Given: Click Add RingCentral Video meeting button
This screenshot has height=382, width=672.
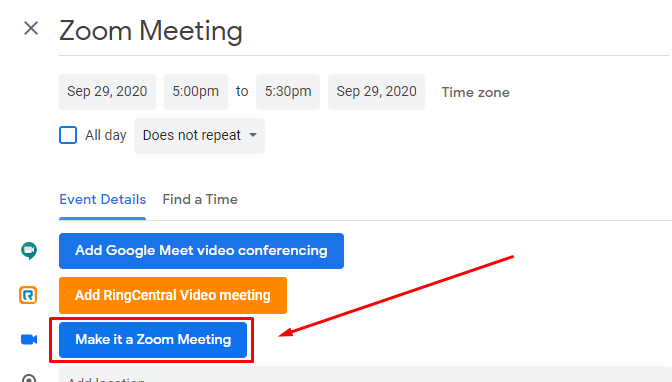Looking at the screenshot, I should tap(173, 295).
